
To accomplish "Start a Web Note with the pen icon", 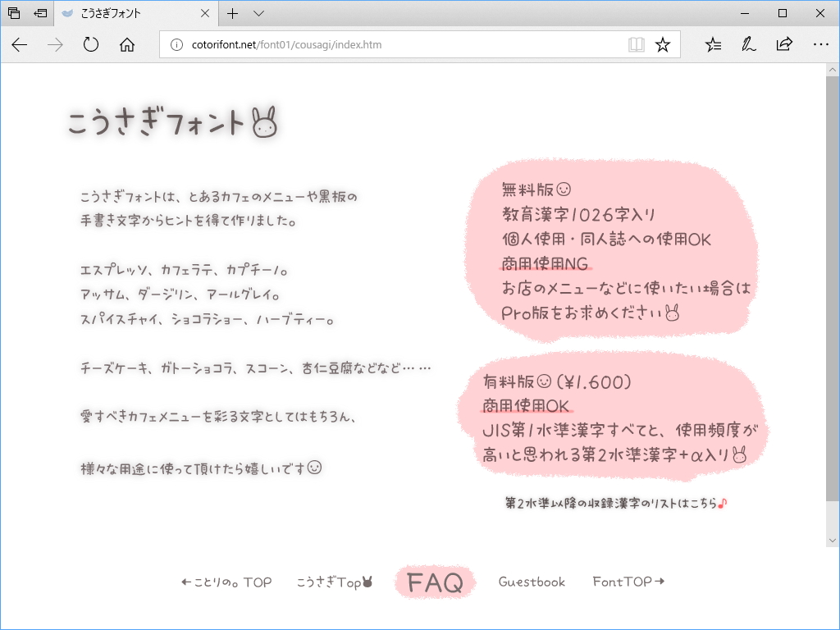I will (x=747, y=44).
